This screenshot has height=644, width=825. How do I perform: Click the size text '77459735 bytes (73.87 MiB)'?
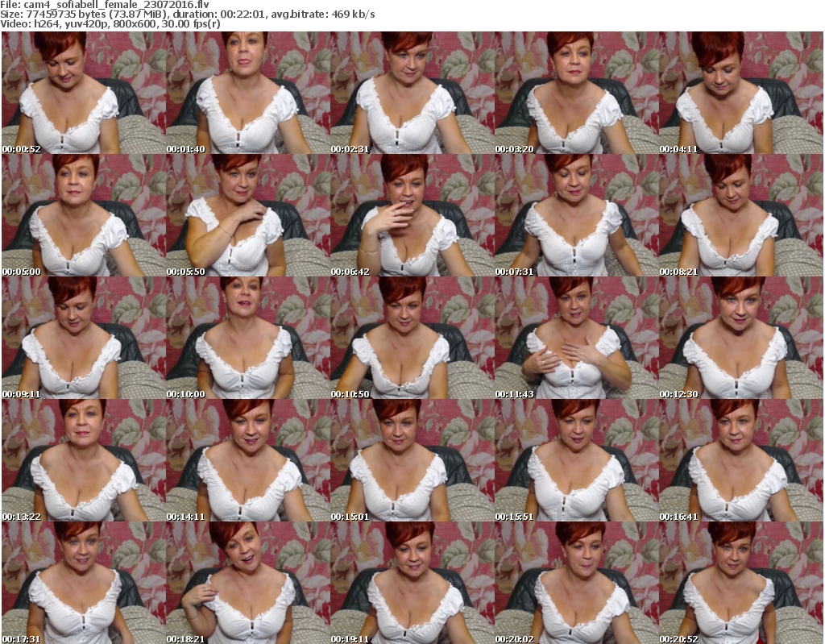pyautogui.click(x=97, y=15)
